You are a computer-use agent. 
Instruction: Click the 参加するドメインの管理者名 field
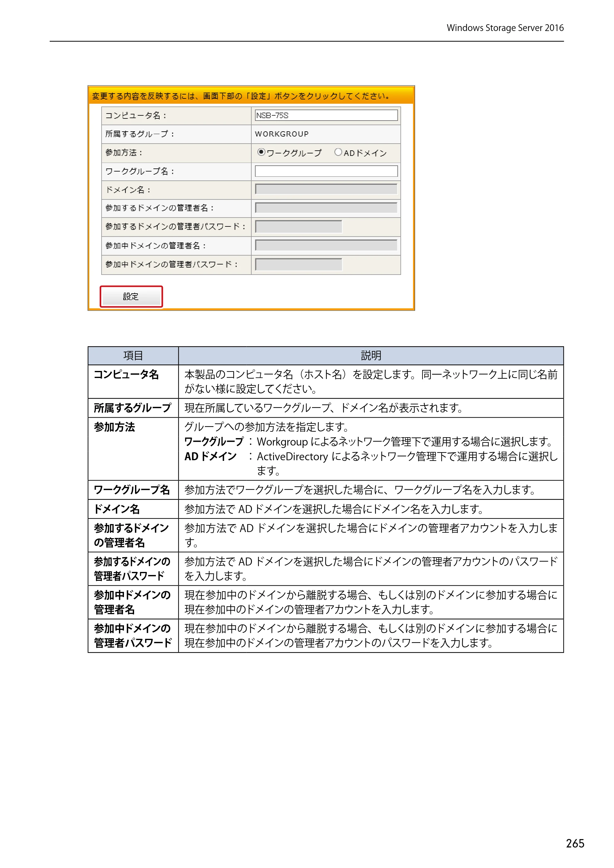326,208
